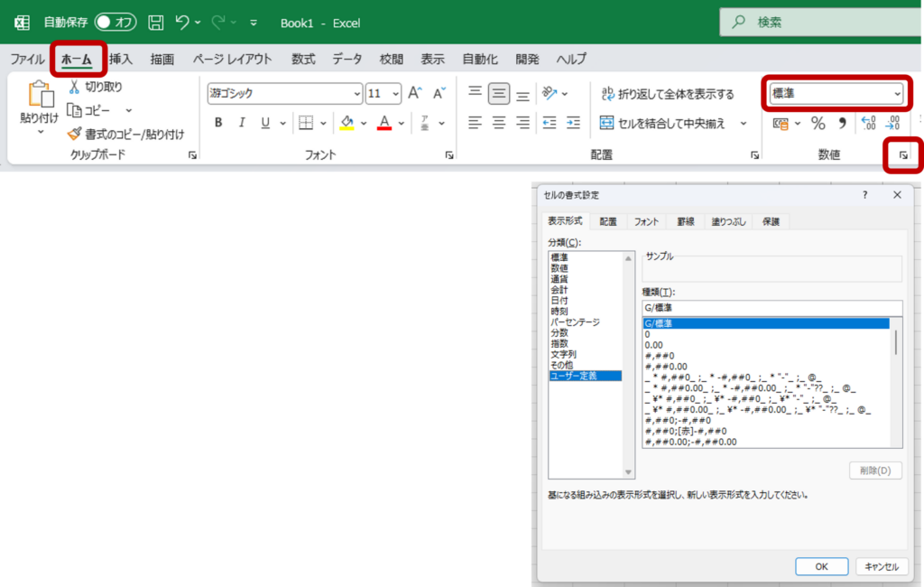The width and height of the screenshot is (924, 587).
Task: Expand the number group dialog launcher
Action: click(x=903, y=155)
